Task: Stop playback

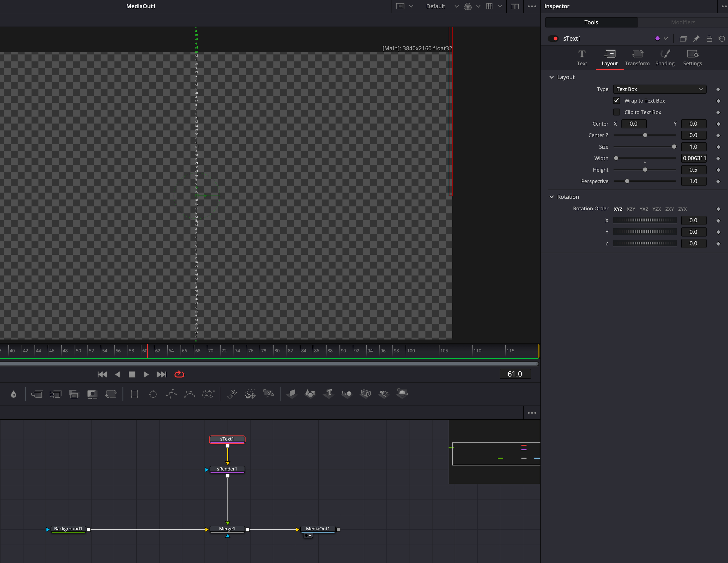Action: (x=132, y=375)
